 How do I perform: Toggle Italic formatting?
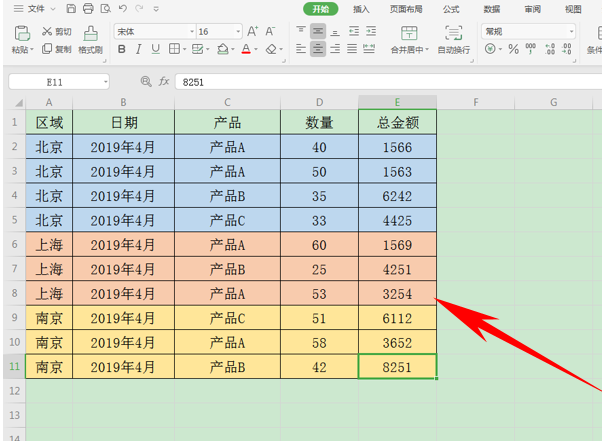pos(139,49)
